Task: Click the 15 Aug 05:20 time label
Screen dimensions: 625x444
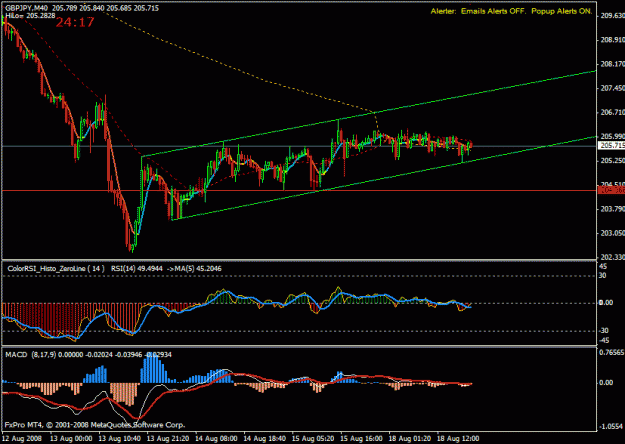Action: point(313,438)
